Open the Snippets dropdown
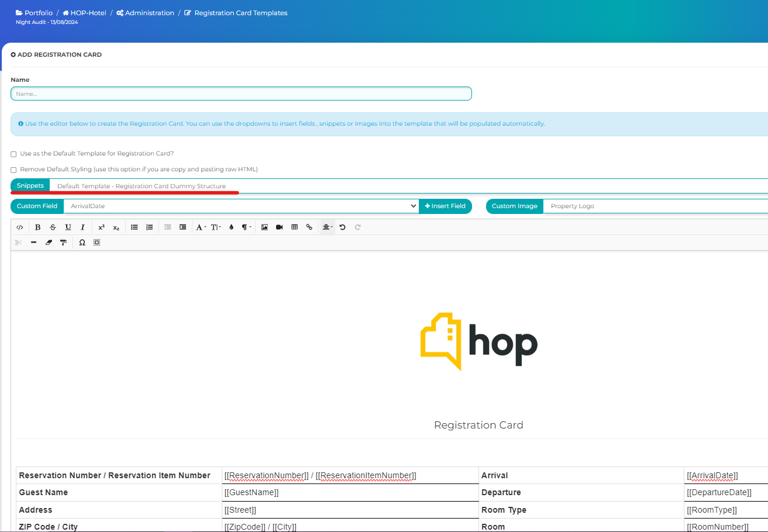This screenshot has height=532, width=768. pos(409,186)
